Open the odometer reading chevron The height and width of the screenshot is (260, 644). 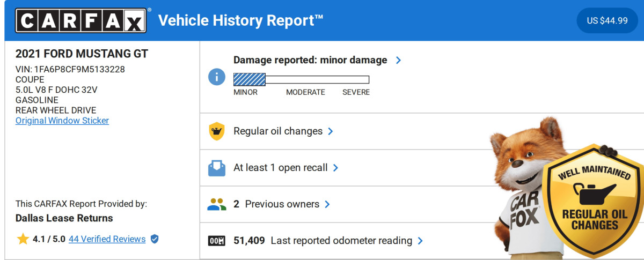pyautogui.click(x=420, y=241)
